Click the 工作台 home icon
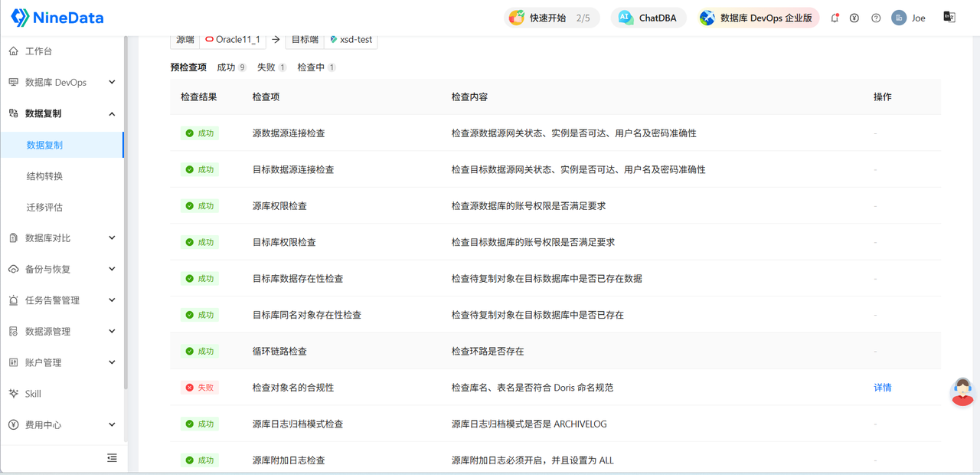980x475 pixels. click(13, 51)
